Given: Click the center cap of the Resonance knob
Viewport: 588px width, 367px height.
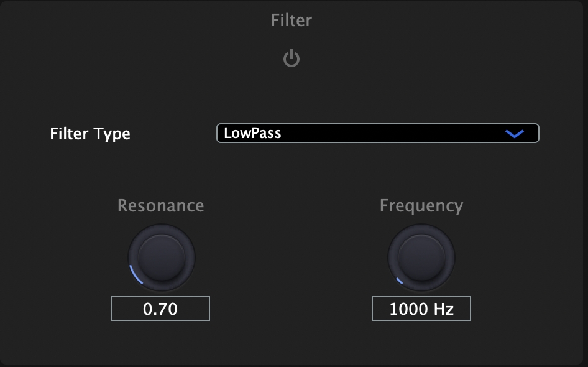Looking at the screenshot, I should coord(162,256).
